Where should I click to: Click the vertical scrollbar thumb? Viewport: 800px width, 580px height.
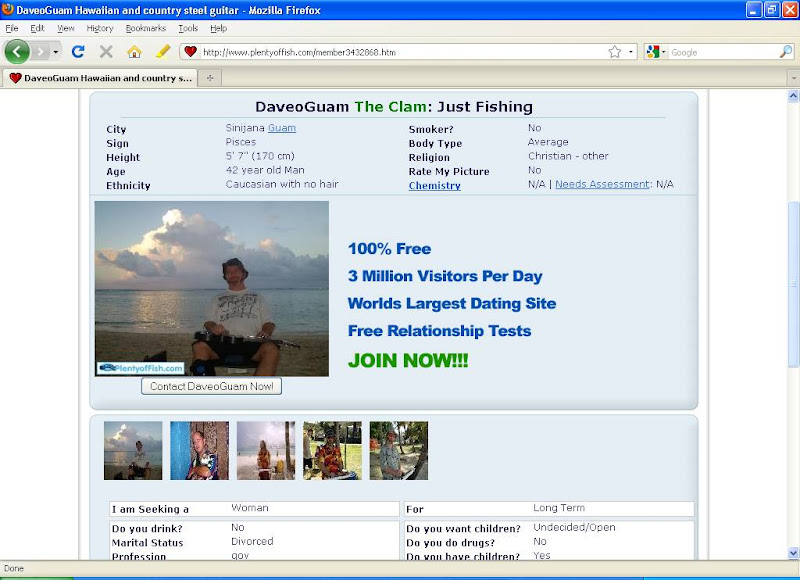793,284
